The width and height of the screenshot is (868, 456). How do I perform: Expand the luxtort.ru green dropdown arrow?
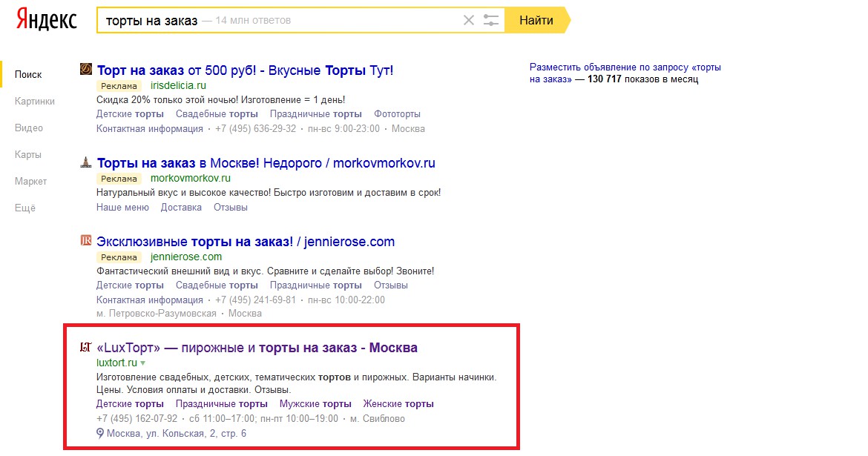point(143,363)
